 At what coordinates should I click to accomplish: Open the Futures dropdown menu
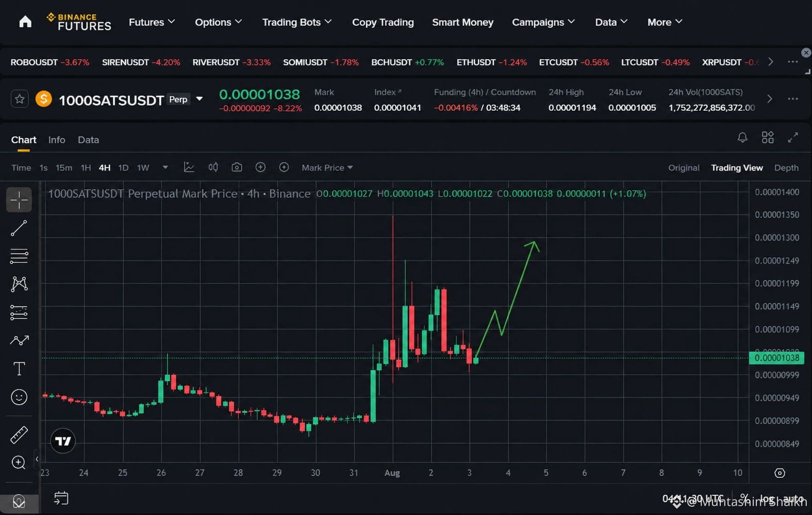click(152, 22)
